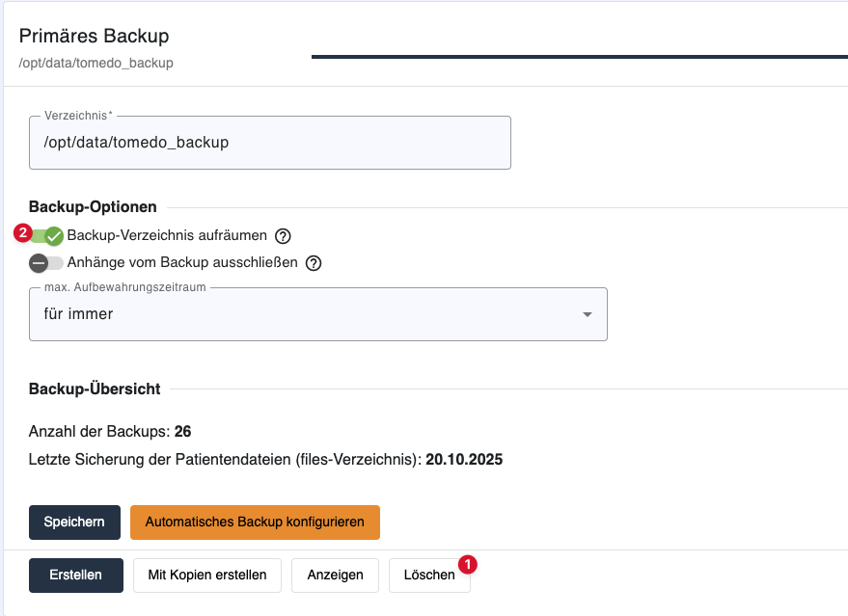Screen dimensions: 848x616
Task: Click the Löschen button
Action: (429, 575)
